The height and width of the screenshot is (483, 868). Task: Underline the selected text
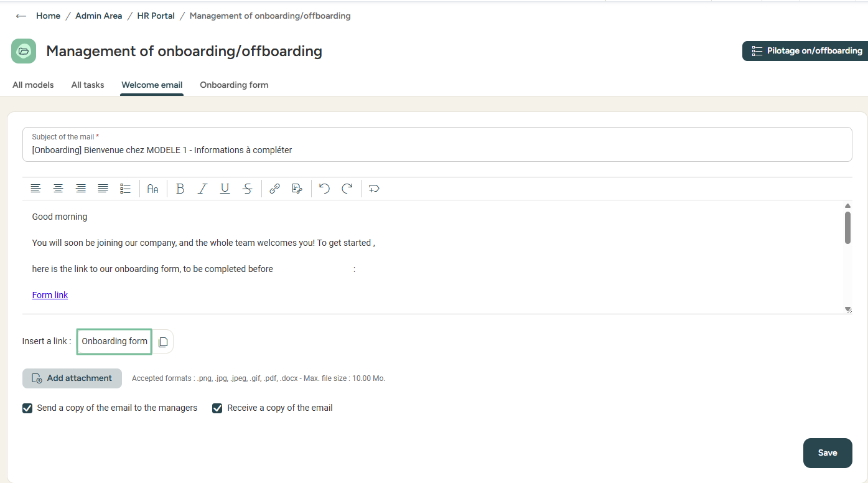225,189
